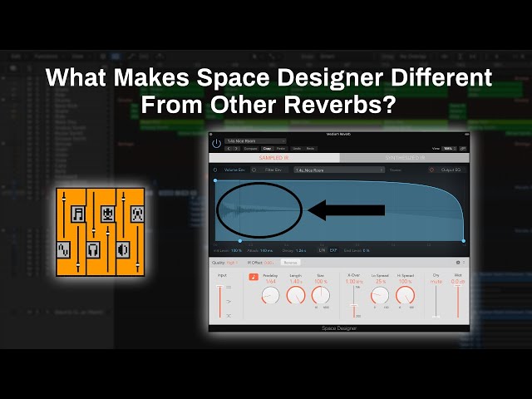This screenshot has width=532, height=399.
Task: Select the LIN decay curve button
Action: click(x=322, y=250)
